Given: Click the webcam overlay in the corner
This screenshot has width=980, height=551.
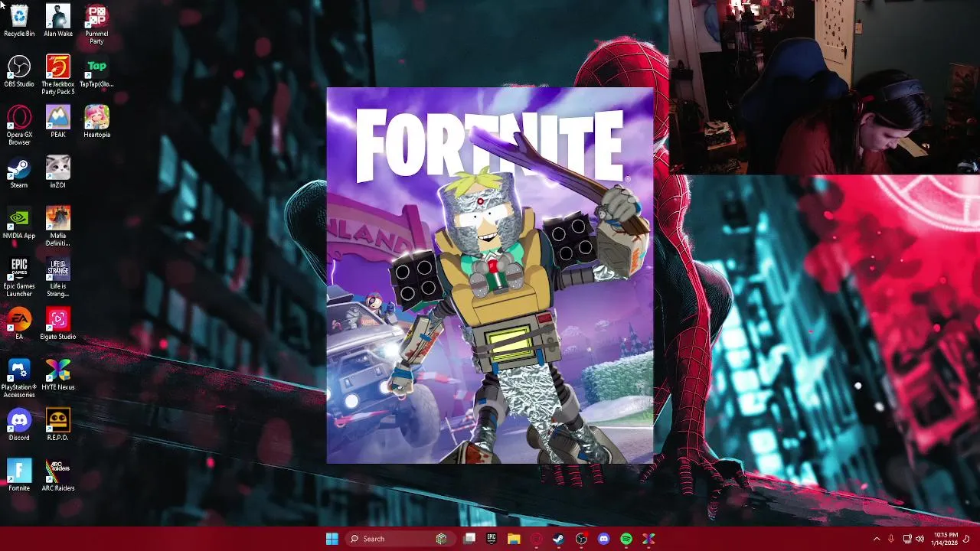Looking at the screenshot, I should [824, 87].
